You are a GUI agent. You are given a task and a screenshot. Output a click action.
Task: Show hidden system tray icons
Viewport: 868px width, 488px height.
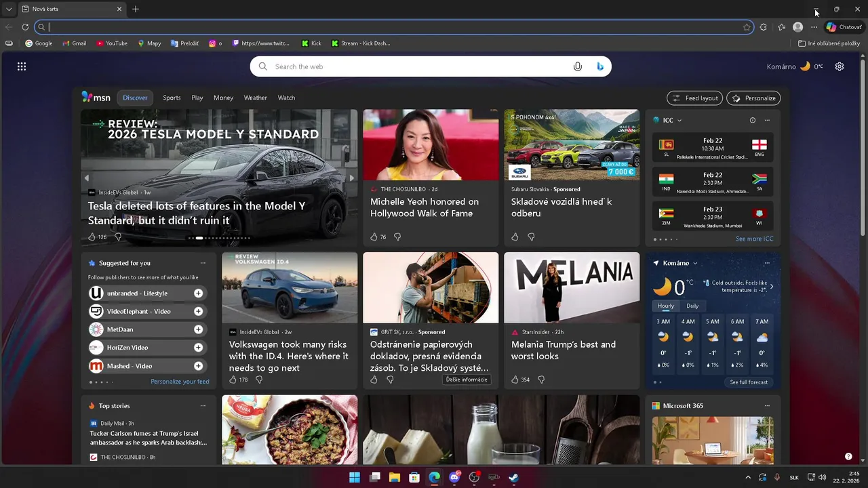pyautogui.click(x=748, y=477)
